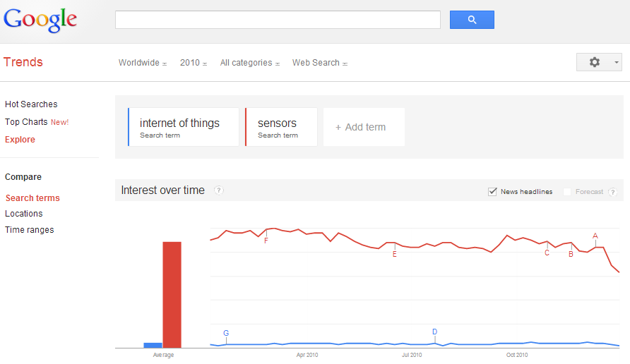Screen dimensions: 630x364
Task: Select blue news marker G
Action: (x=226, y=333)
